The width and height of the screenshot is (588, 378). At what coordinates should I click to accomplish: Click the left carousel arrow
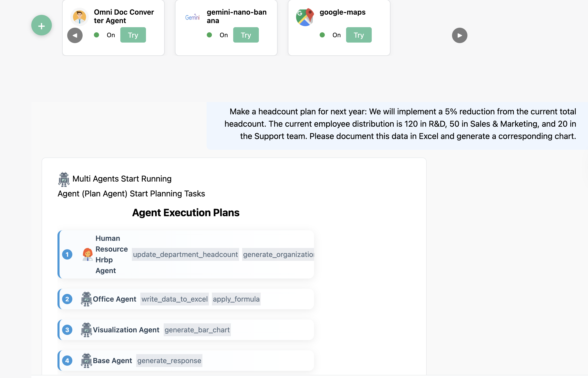point(75,35)
